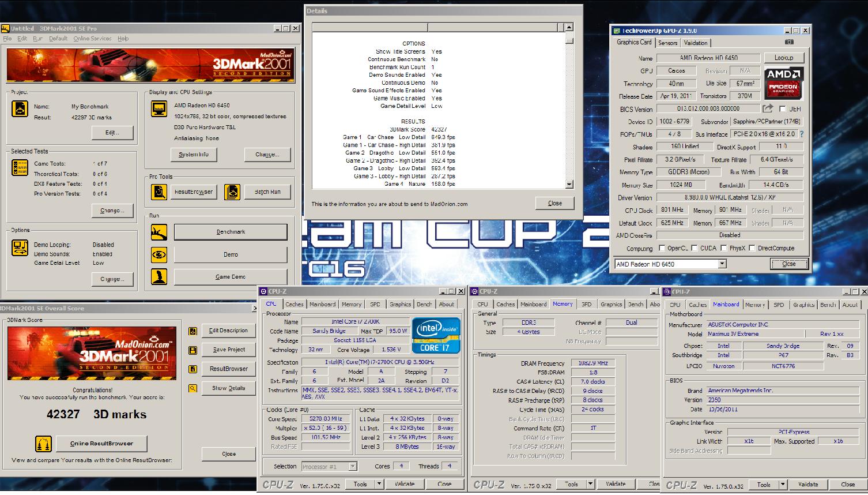868x495 pixels.
Task: Enable the DirectCompute checkbox in GPU-Z
Action: [752, 248]
